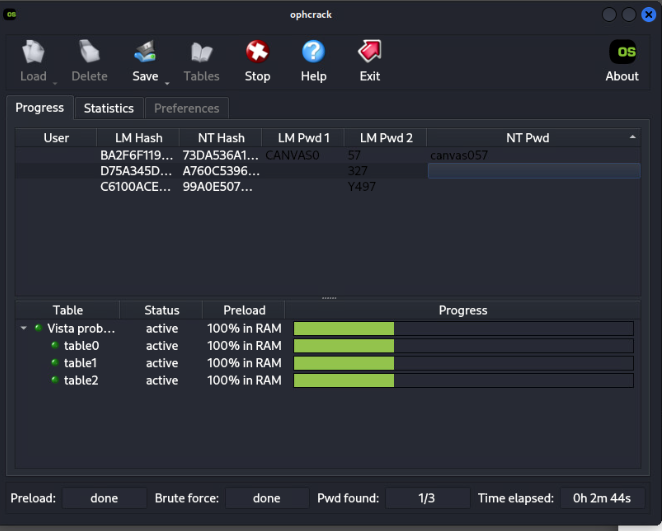Click the table1 progress bar

pyautogui.click(x=462, y=363)
